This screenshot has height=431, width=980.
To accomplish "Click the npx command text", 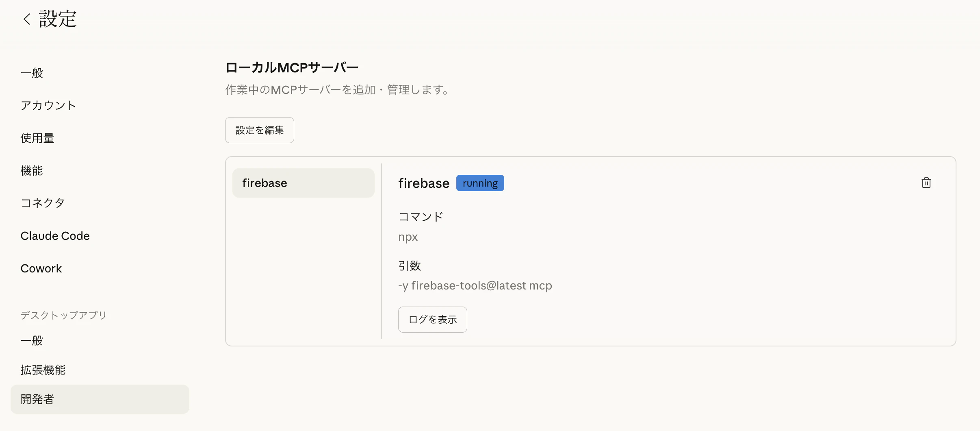I will point(408,236).
